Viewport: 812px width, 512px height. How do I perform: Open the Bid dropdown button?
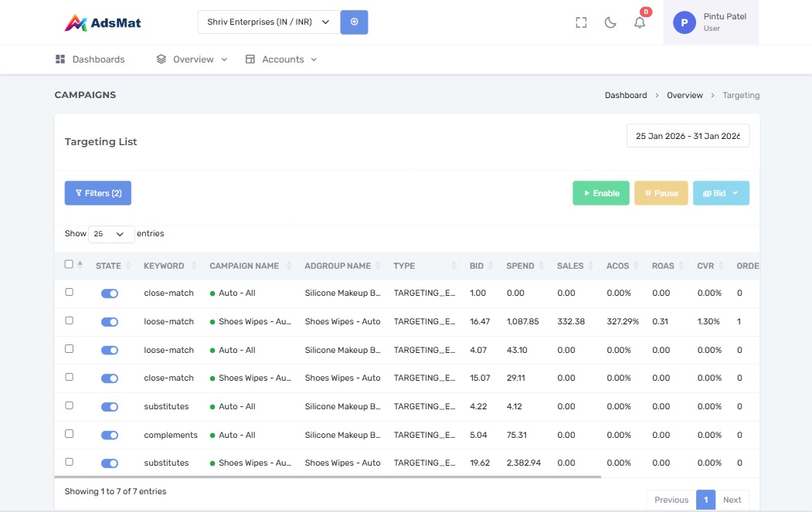[x=721, y=193]
